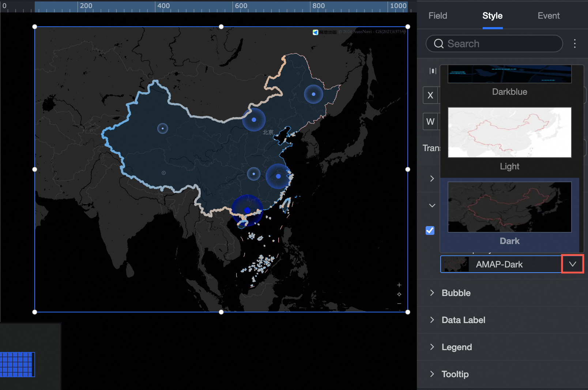Image resolution: width=588 pixels, height=390 pixels.
Task: Select the Style tab
Action: click(x=493, y=16)
